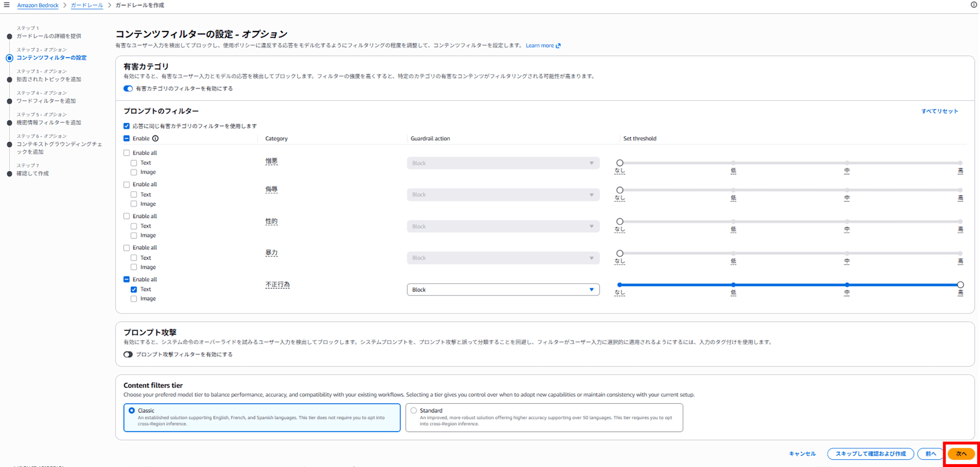Image resolution: width=980 pixels, height=467 pixels.
Task: Click Enable all checkbox for 不正行為
Action: [126, 279]
